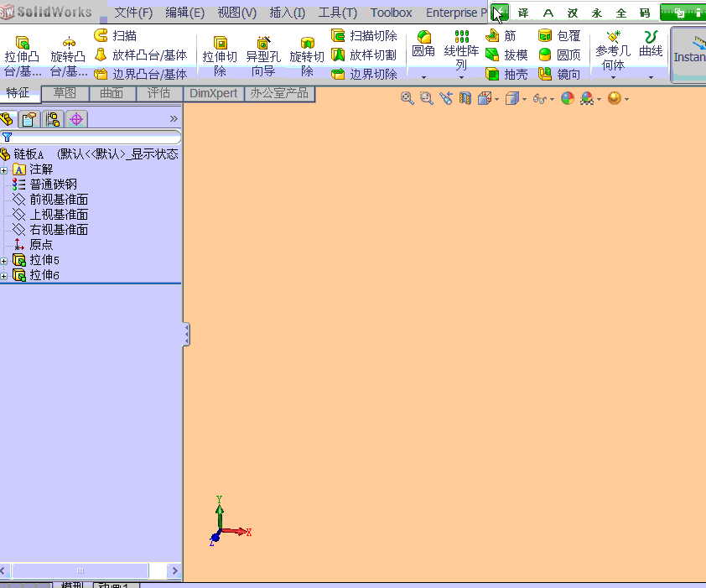
Task: Expand the 拉伸5 feature node
Action: [4, 261]
